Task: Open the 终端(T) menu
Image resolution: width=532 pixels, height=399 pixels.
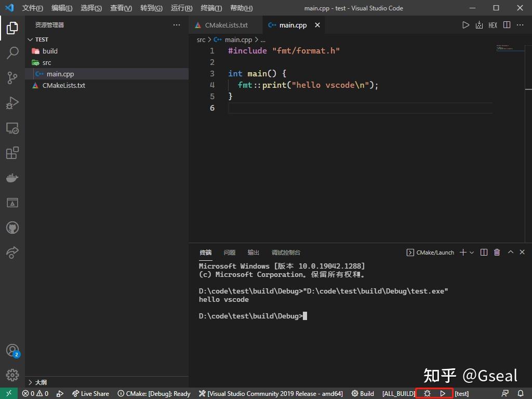Action: click(211, 8)
